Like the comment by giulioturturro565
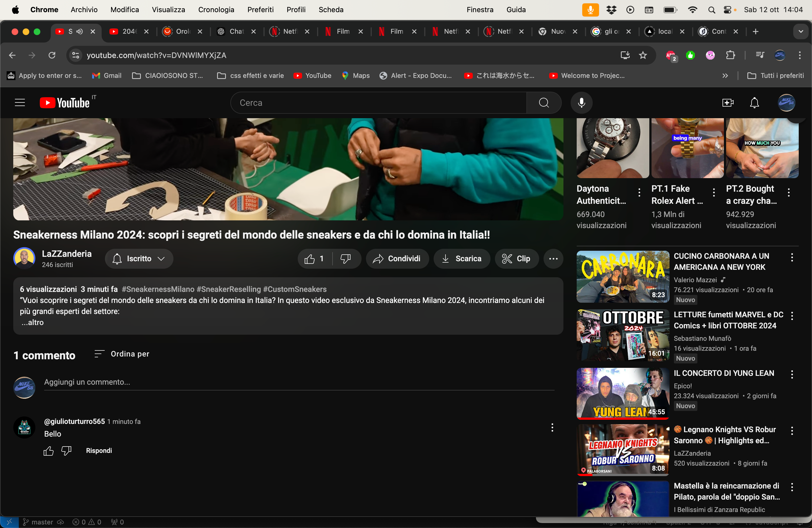The width and height of the screenshot is (812, 528). (x=48, y=451)
